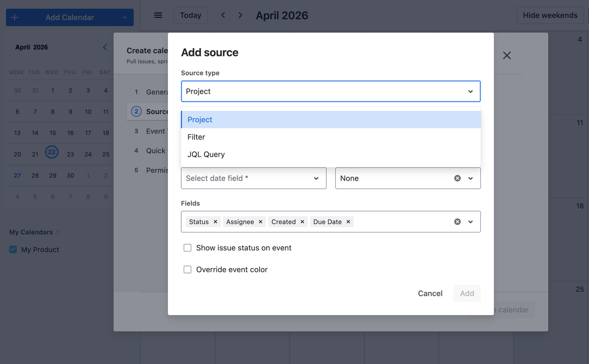589x364 pixels.
Task: Check Override event color option
Action: (x=187, y=270)
